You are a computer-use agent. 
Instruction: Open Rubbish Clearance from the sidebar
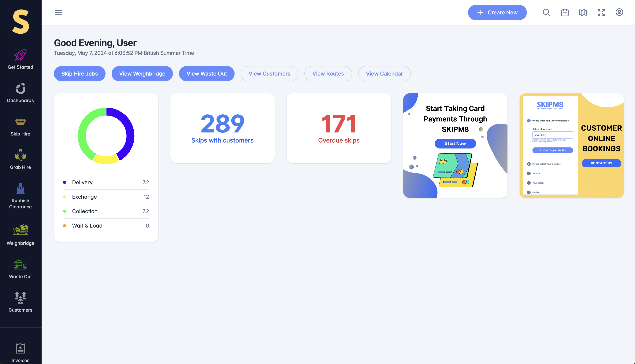pyautogui.click(x=20, y=189)
